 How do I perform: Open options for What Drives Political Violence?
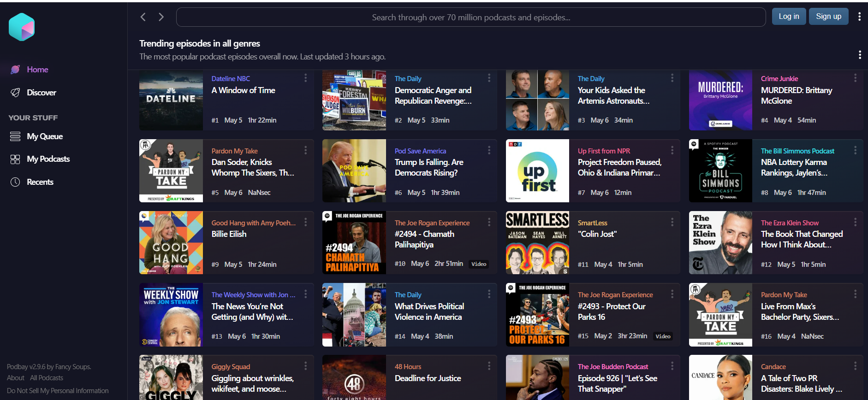[489, 294]
